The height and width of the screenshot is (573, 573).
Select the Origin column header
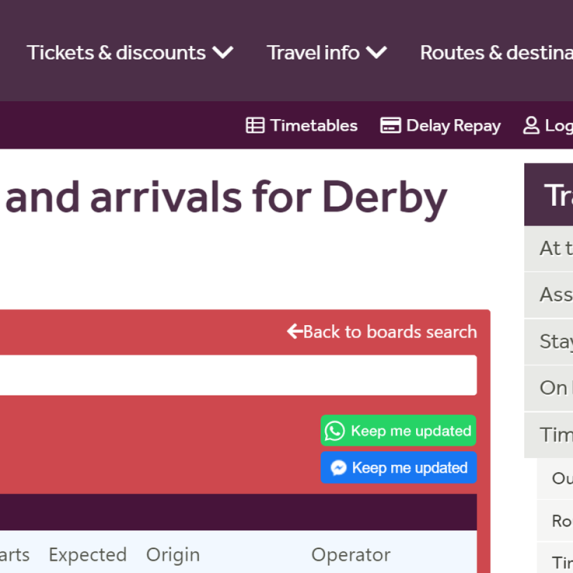click(173, 555)
